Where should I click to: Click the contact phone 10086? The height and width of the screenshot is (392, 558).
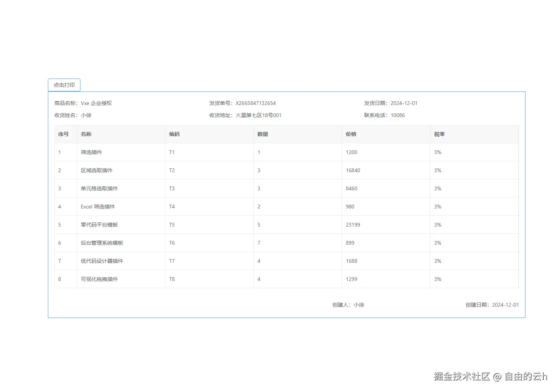point(398,115)
